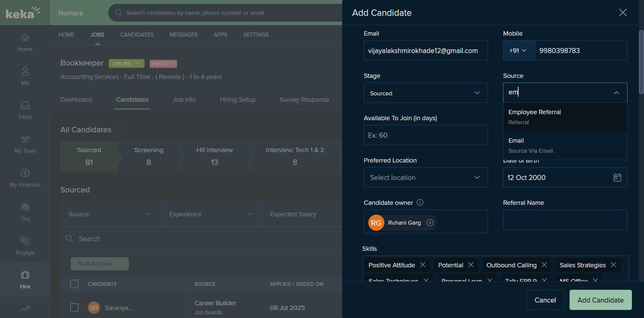Select the HR interview stage
This screenshot has width=644, height=318.
pyautogui.click(x=215, y=156)
